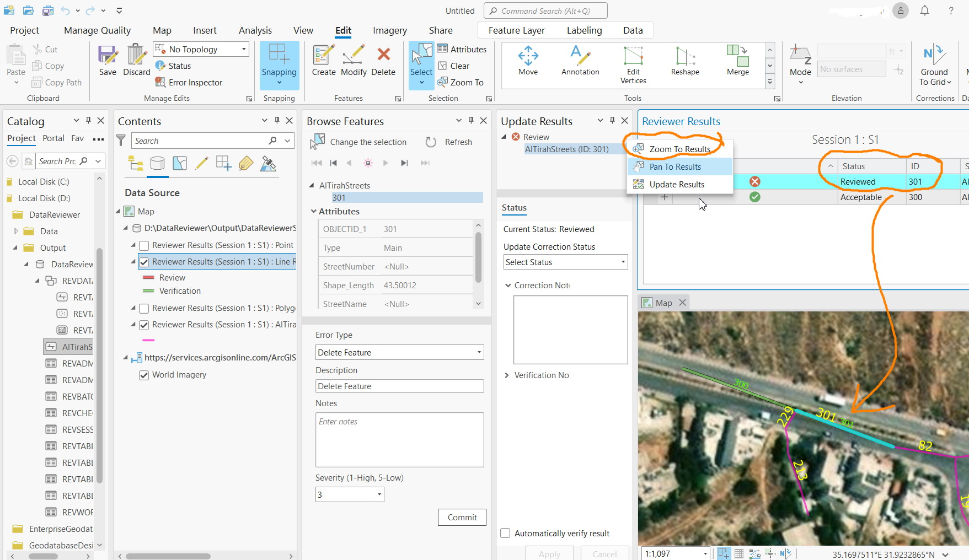Viewport: 969px width, 560px height.
Task: Hide the World Imagery layer
Action: tap(144, 375)
